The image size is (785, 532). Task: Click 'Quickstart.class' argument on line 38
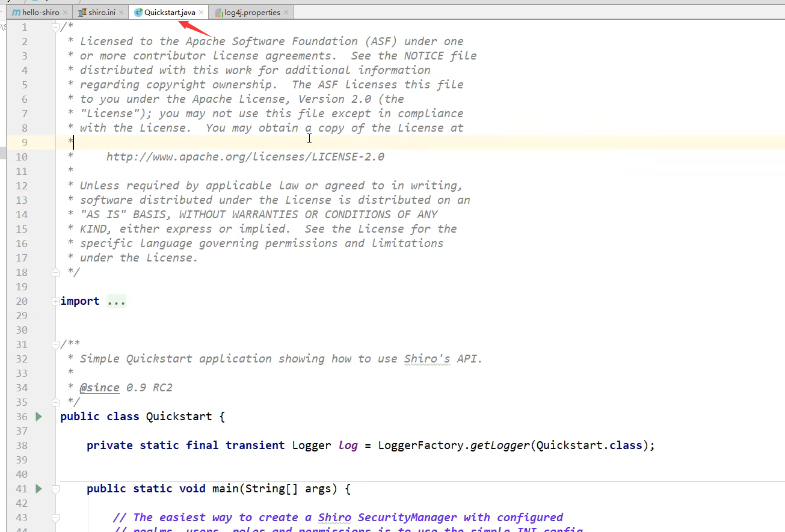tap(590, 445)
